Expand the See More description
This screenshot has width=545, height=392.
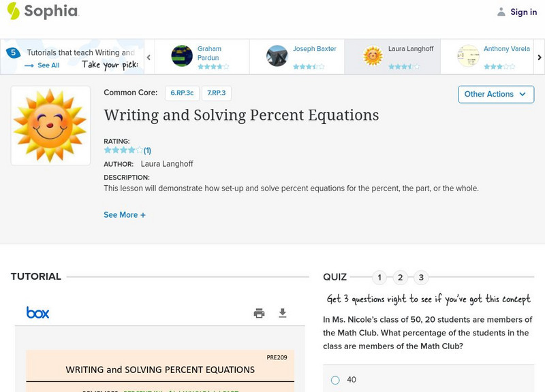(125, 215)
